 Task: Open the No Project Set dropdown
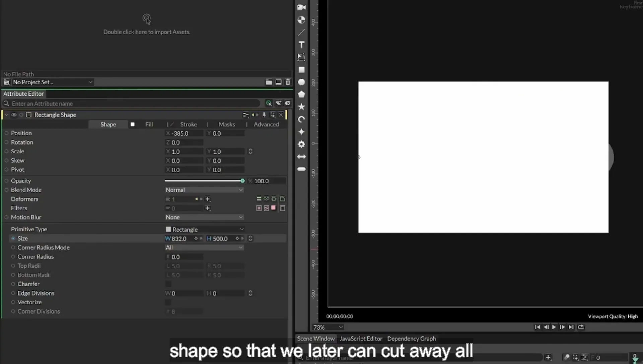point(53,82)
